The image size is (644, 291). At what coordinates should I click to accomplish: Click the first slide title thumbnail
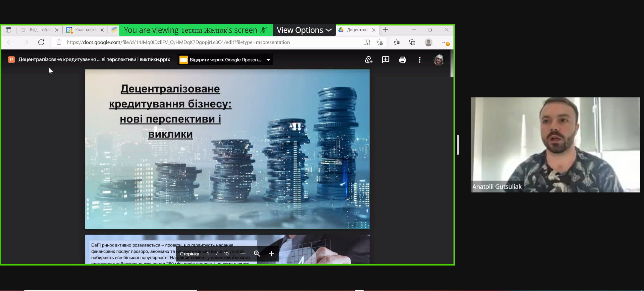tap(227, 149)
